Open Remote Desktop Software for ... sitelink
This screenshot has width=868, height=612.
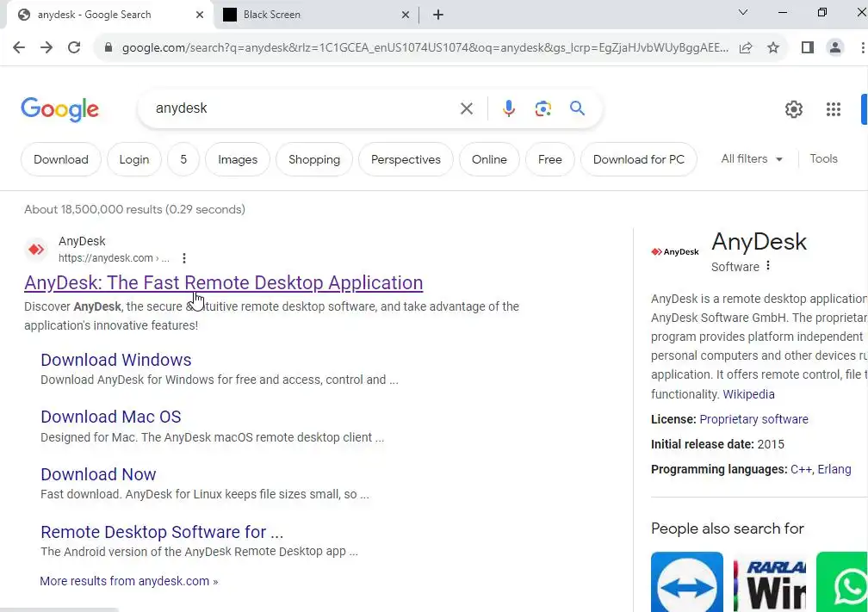coord(162,532)
